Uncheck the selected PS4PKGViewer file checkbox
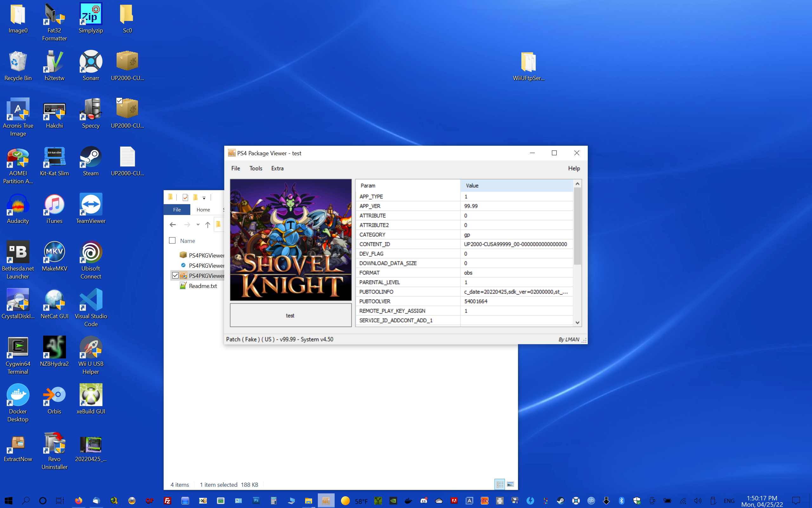The width and height of the screenshot is (812, 508). tap(175, 276)
